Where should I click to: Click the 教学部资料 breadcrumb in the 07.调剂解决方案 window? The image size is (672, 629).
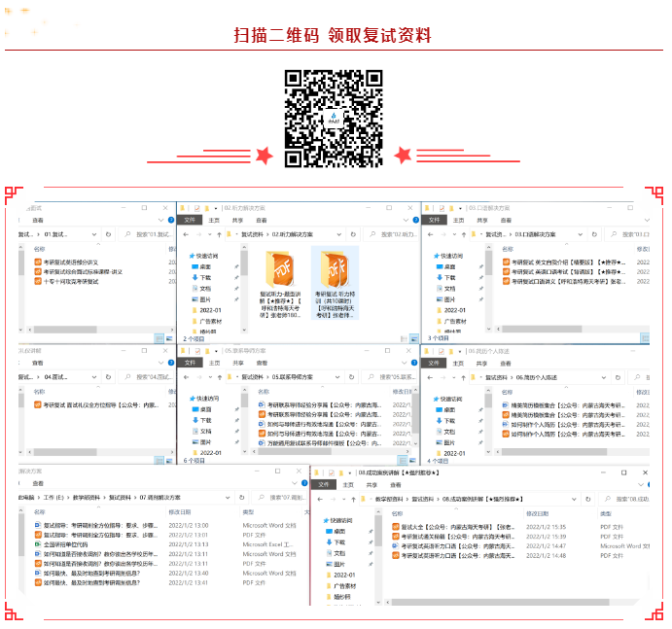87,498
